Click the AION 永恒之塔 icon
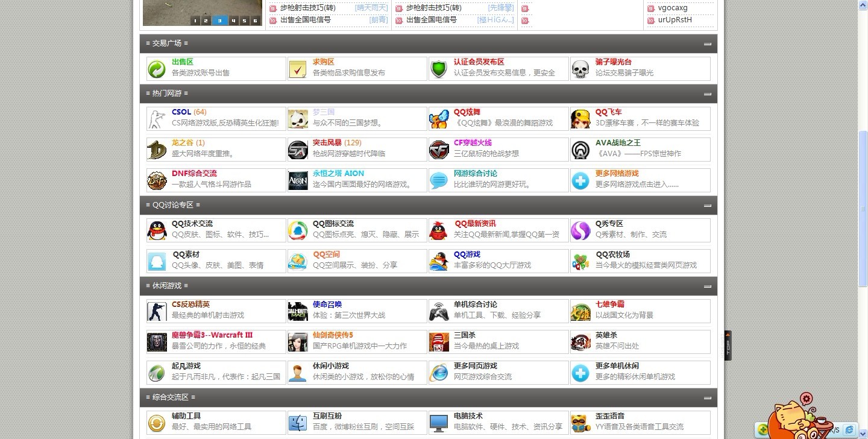Viewport: 868px width, 439px height. [x=298, y=180]
